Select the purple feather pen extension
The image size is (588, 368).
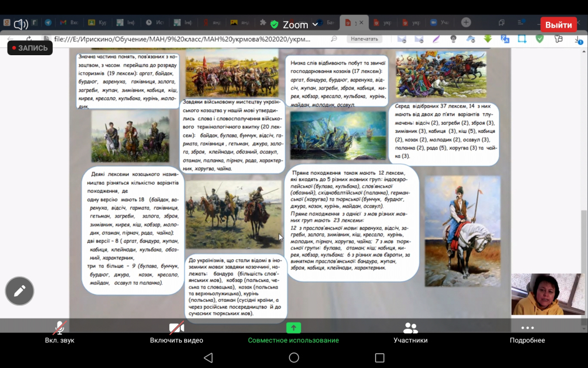[436, 39]
